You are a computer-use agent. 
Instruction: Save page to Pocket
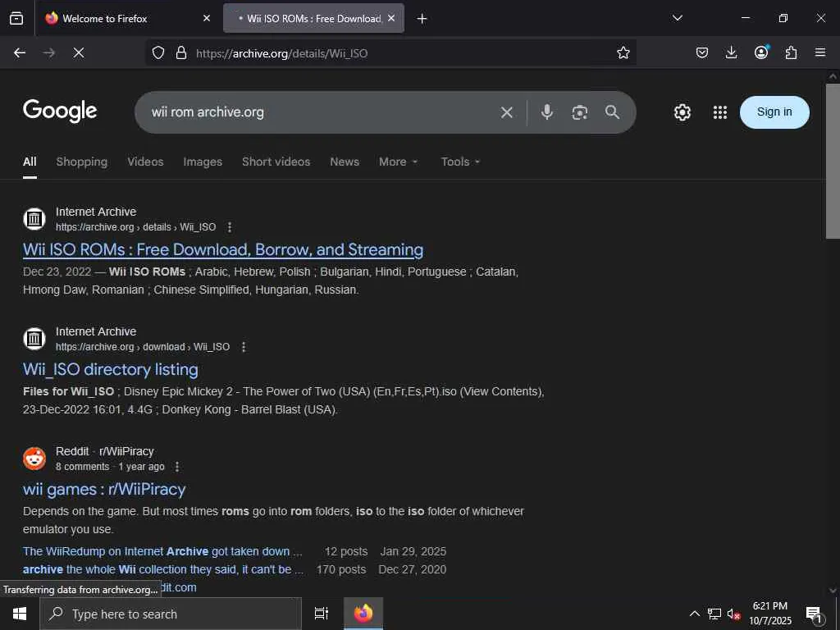click(702, 52)
